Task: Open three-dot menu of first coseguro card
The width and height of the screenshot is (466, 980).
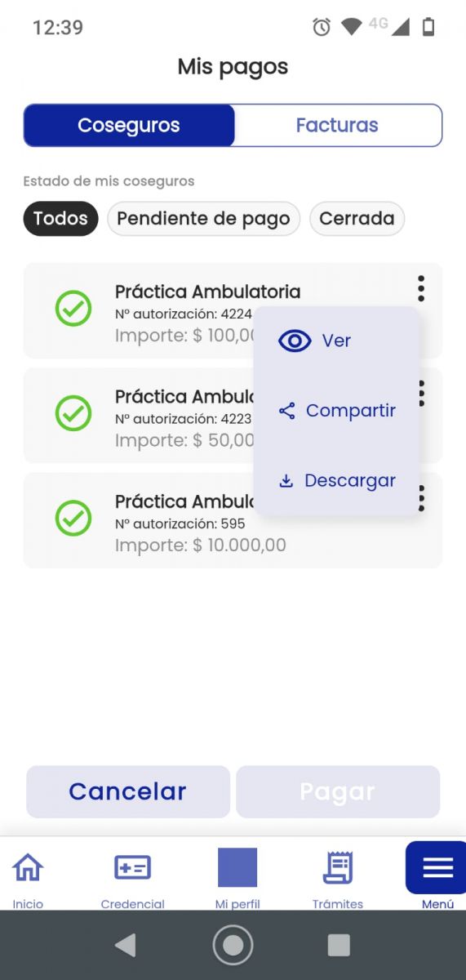Action: pyautogui.click(x=421, y=288)
